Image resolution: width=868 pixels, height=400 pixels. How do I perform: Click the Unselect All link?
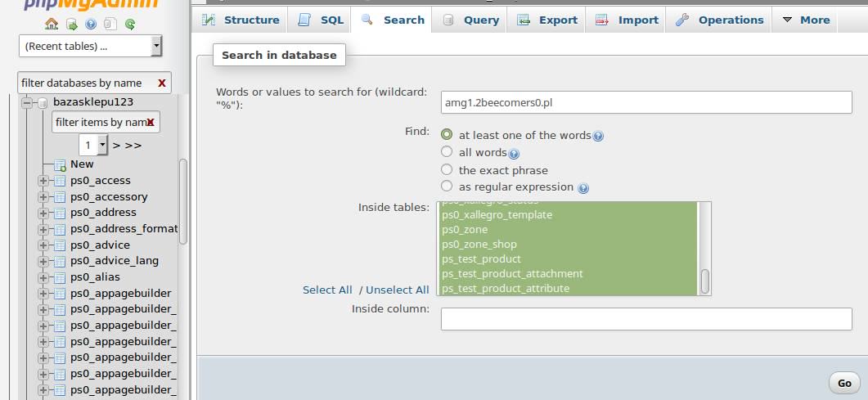[x=398, y=290]
